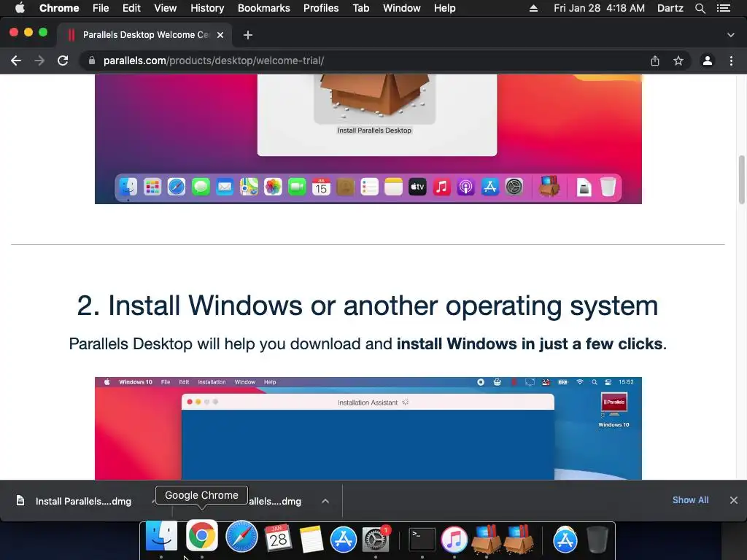
Task: Open the Apple menu
Action: (20, 8)
